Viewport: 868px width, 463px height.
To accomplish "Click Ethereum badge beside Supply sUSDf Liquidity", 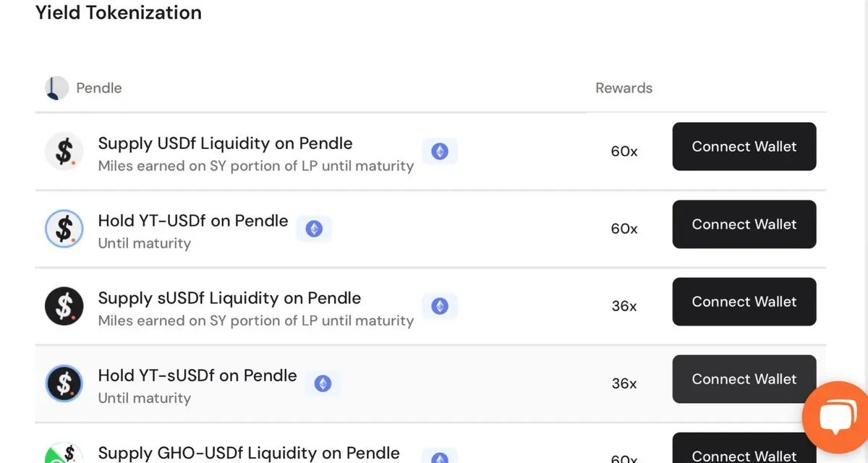I will [440, 306].
